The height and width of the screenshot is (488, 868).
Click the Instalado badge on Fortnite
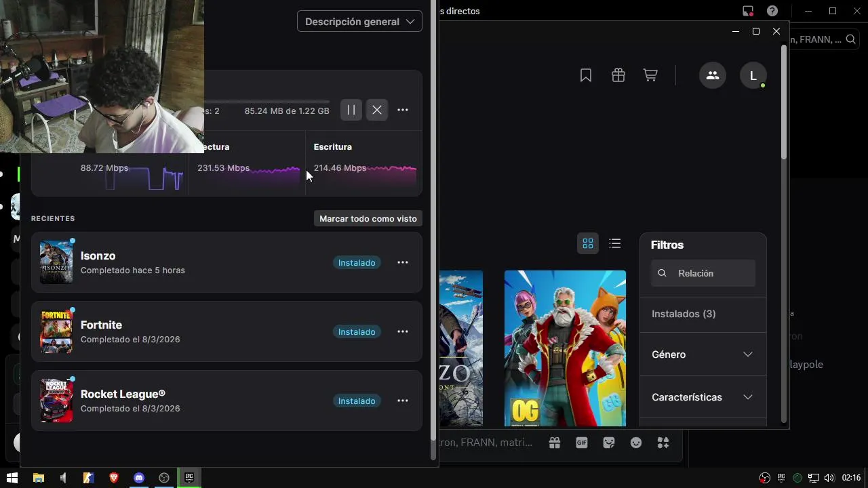[x=357, y=331]
